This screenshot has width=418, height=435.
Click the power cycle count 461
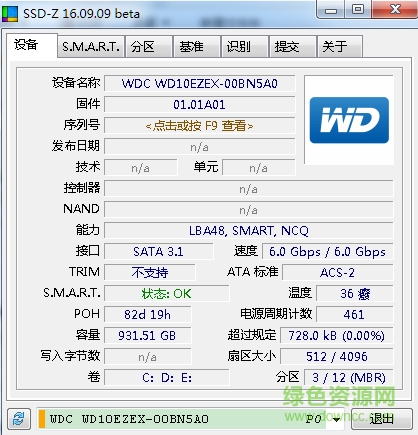pos(355,315)
